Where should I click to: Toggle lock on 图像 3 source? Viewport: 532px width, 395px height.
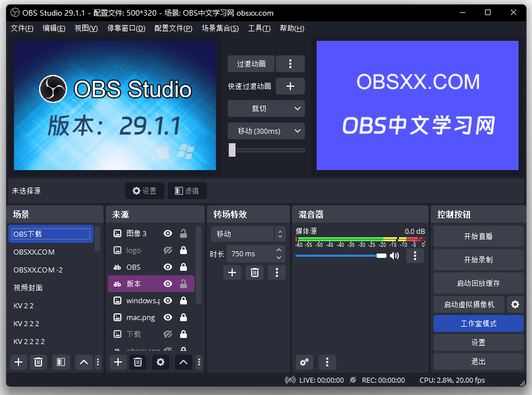pos(183,233)
